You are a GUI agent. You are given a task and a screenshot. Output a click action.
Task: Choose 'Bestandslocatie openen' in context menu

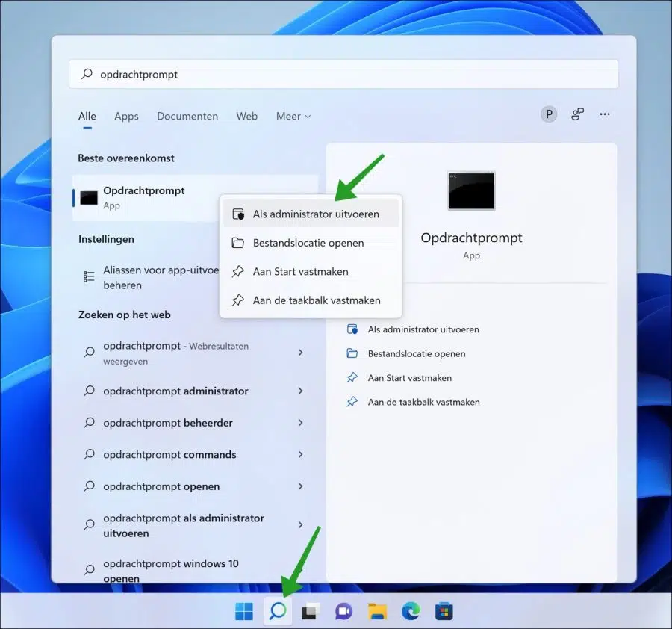311,243
